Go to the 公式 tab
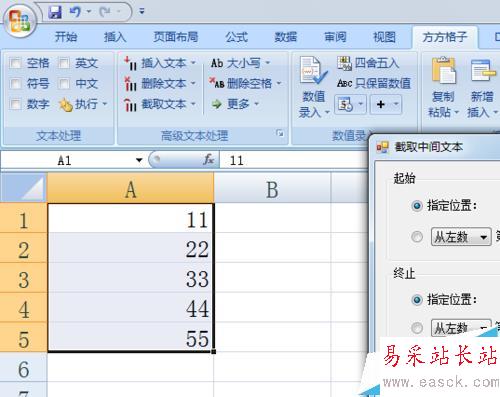The image size is (500, 397). tap(236, 36)
